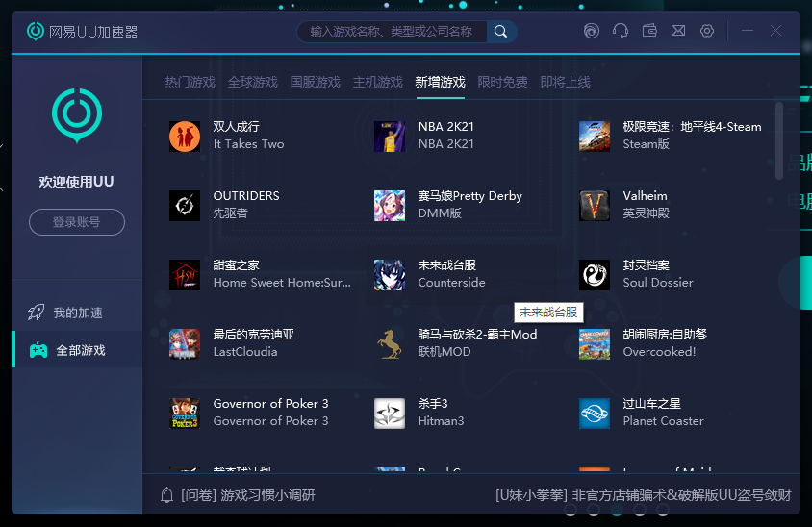Open the mail messages icon

tap(678, 31)
